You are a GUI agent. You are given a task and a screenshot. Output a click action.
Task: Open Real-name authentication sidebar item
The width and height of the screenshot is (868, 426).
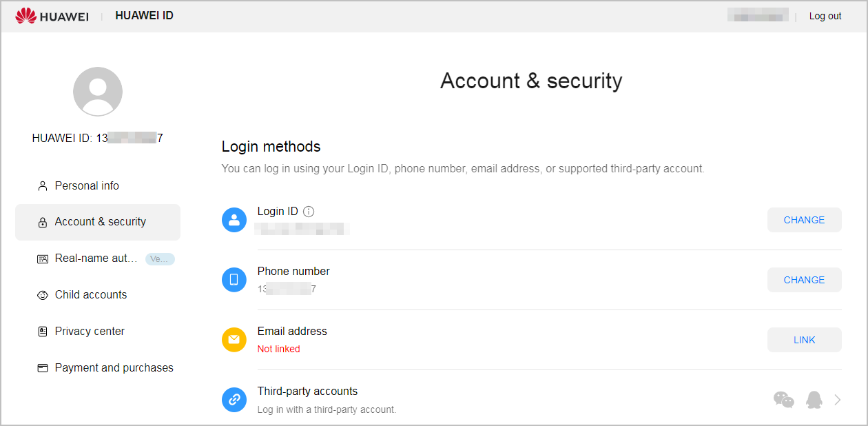pyautogui.click(x=96, y=258)
